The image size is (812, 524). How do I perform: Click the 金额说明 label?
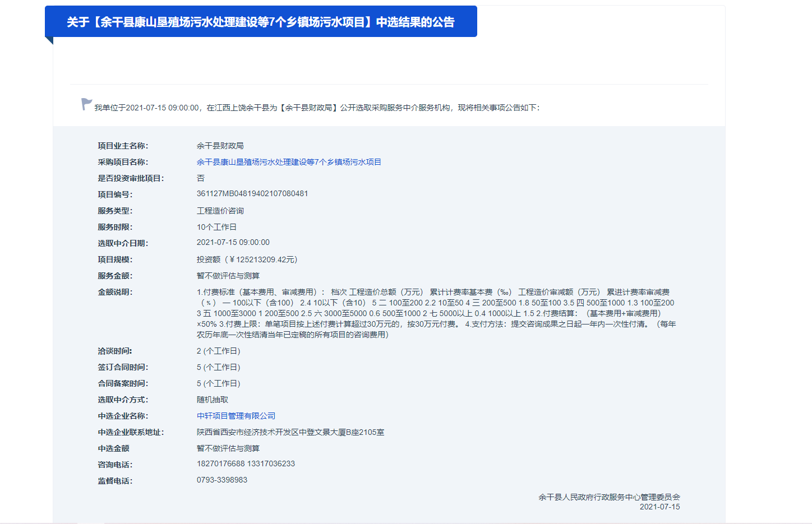click(115, 292)
